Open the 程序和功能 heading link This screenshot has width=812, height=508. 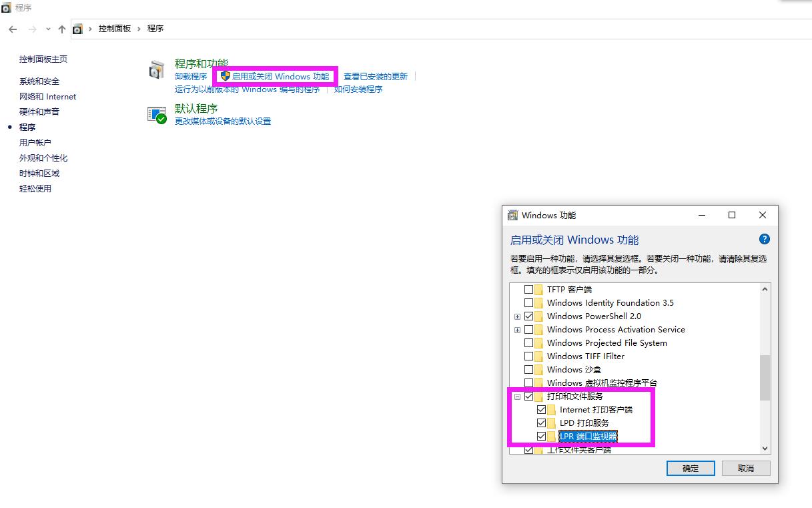coord(201,63)
